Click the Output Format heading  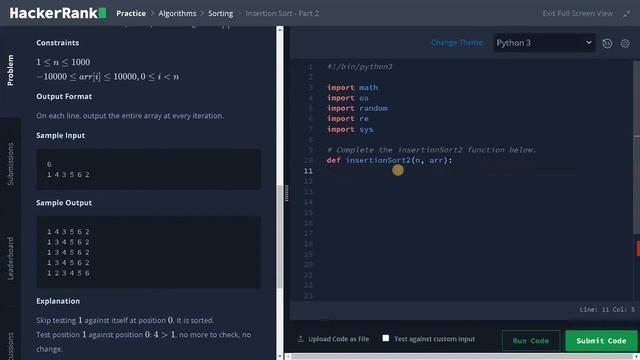[64, 96]
